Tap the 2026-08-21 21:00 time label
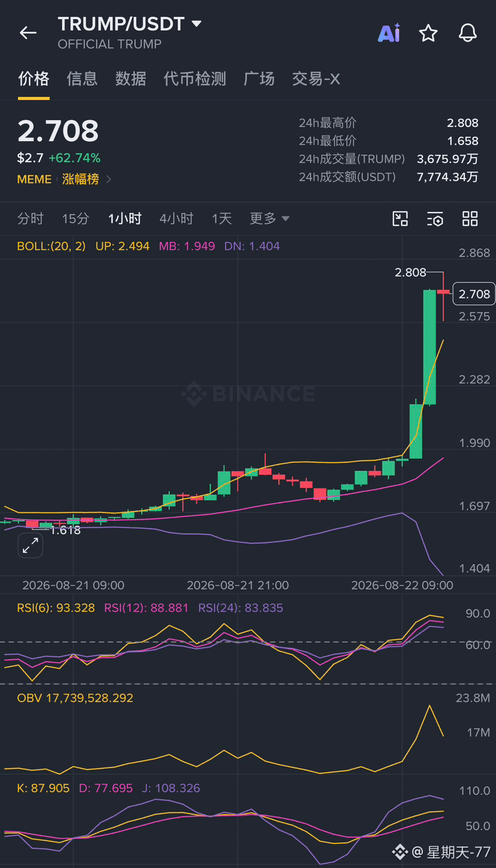 pyautogui.click(x=238, y=585)
